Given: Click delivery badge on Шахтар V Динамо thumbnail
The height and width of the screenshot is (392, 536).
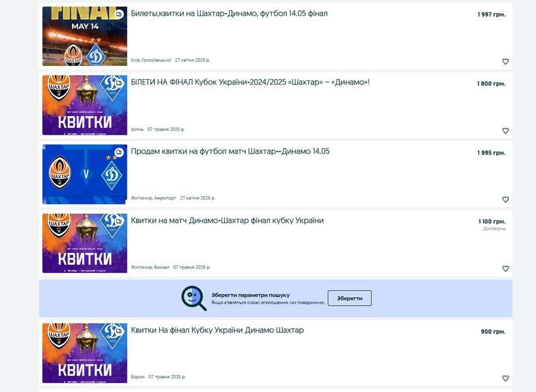Looking at the screenshot, I should pyautogui.click(x=119, y=152).
